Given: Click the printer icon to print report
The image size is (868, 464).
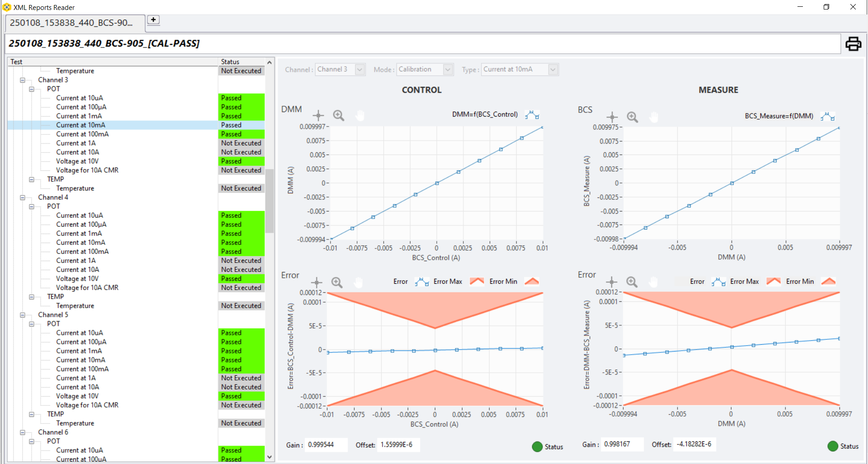Looking at the screenshot, I should 853,44.
